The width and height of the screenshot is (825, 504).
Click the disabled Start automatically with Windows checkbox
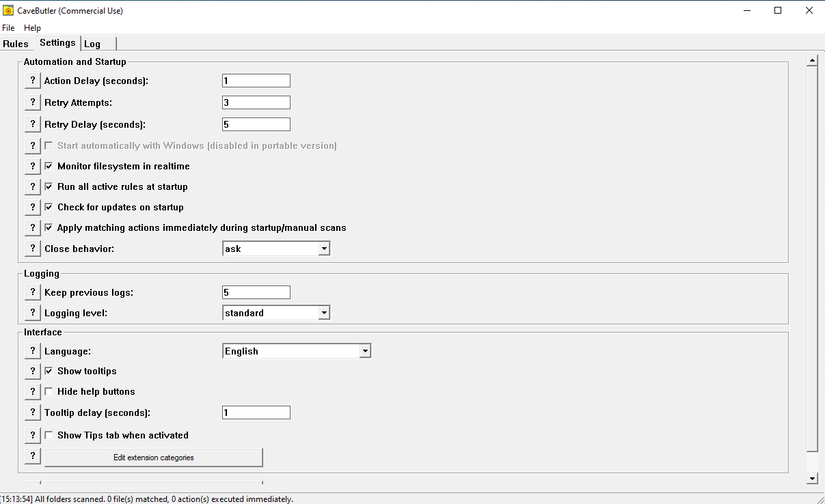tap(49, 145)
